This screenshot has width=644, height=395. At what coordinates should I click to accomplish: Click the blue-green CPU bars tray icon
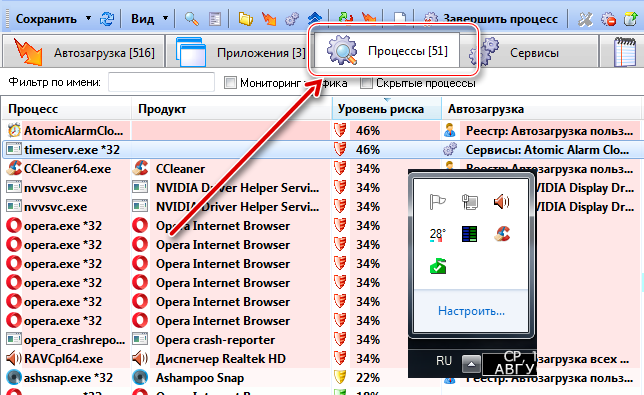pyautogui.click(x=469, y=234)
